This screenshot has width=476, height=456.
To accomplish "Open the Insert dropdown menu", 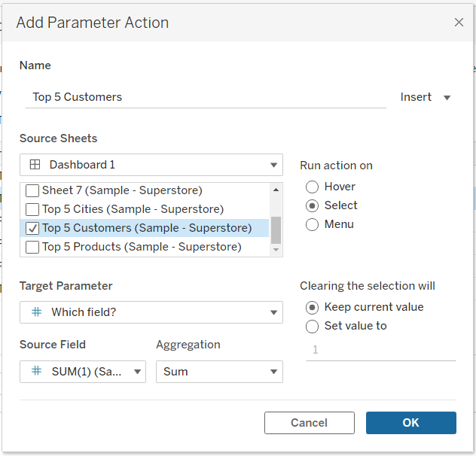I will [426, 97].
